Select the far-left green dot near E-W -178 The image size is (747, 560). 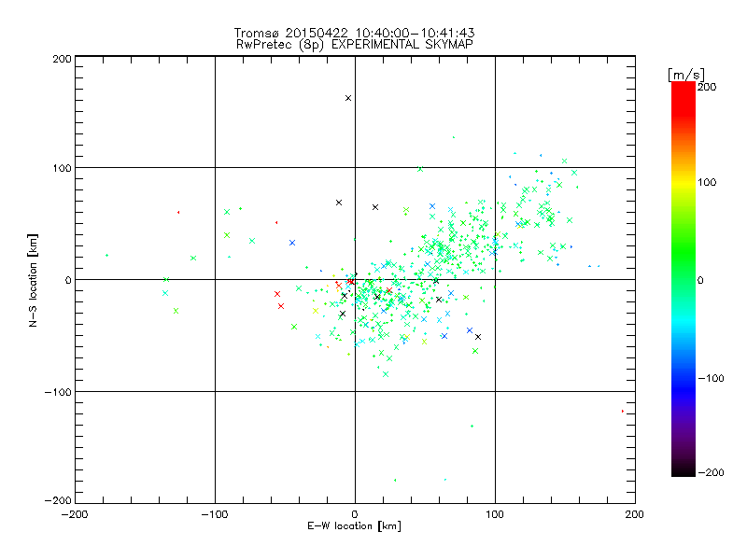tap(106, 255)
